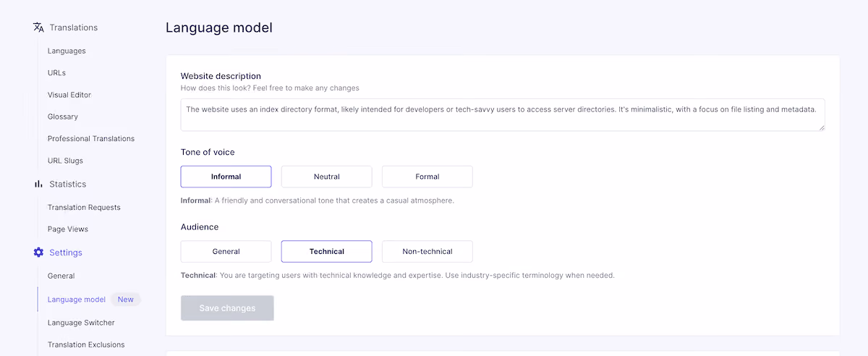
Task: Click the Audience label
Action: point(200,227)
